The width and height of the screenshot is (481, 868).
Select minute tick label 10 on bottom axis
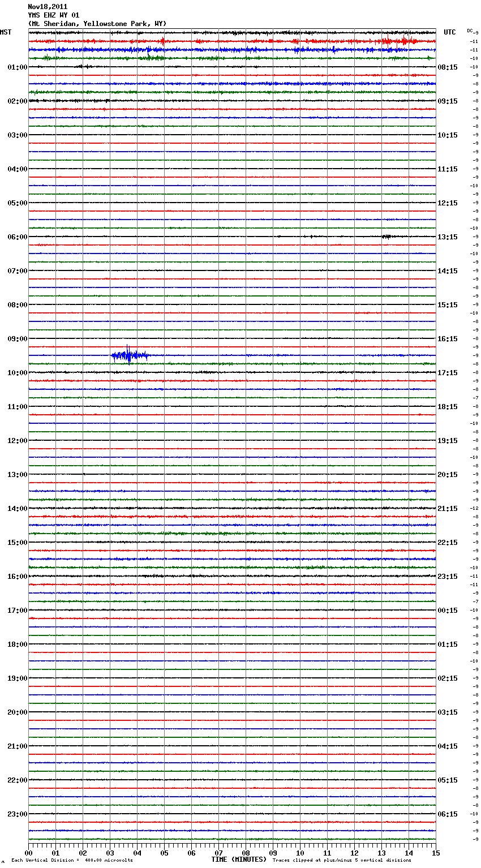tap(300, 853)
